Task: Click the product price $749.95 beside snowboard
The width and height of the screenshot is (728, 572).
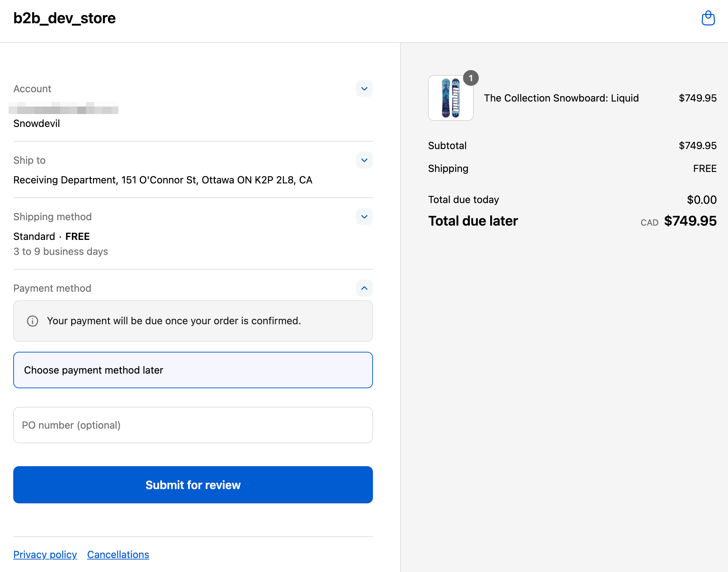Action: pos(698,98)
